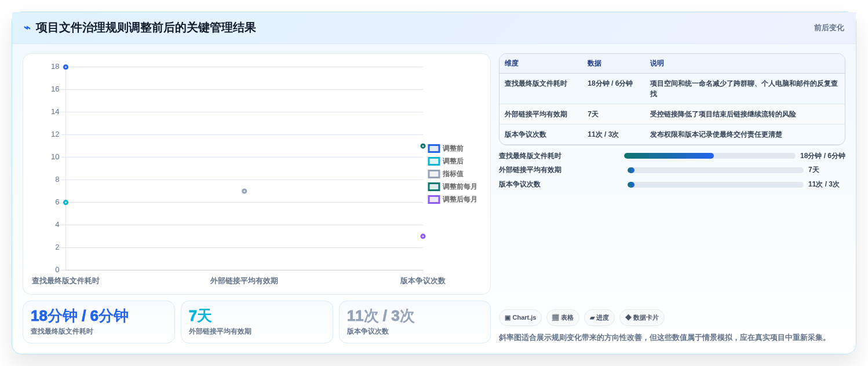Click the y-axis value 18 label
Viewport: 868px width, 366px height.
tap(55, 67)
